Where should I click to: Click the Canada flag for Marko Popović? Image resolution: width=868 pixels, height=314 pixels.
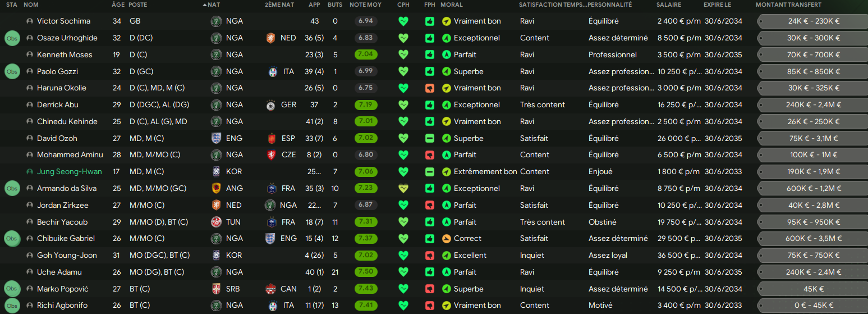tap(272, 289)
